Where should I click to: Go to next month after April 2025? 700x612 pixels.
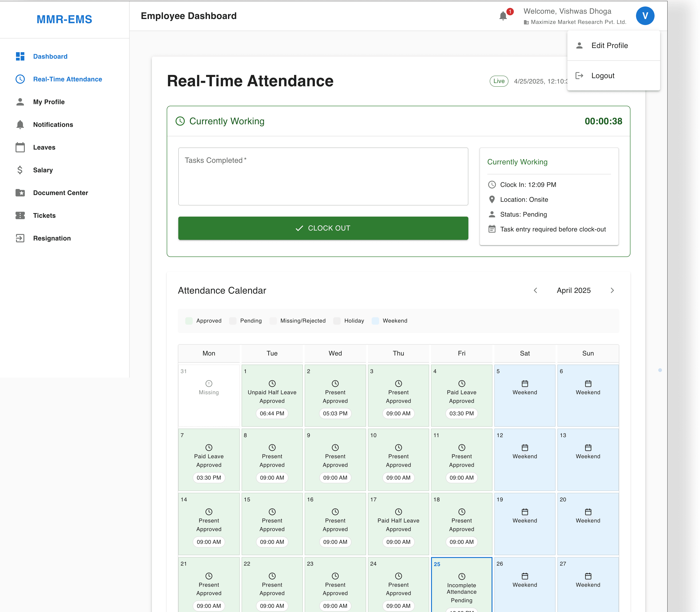pyautogui.click(x=612, y=290)
